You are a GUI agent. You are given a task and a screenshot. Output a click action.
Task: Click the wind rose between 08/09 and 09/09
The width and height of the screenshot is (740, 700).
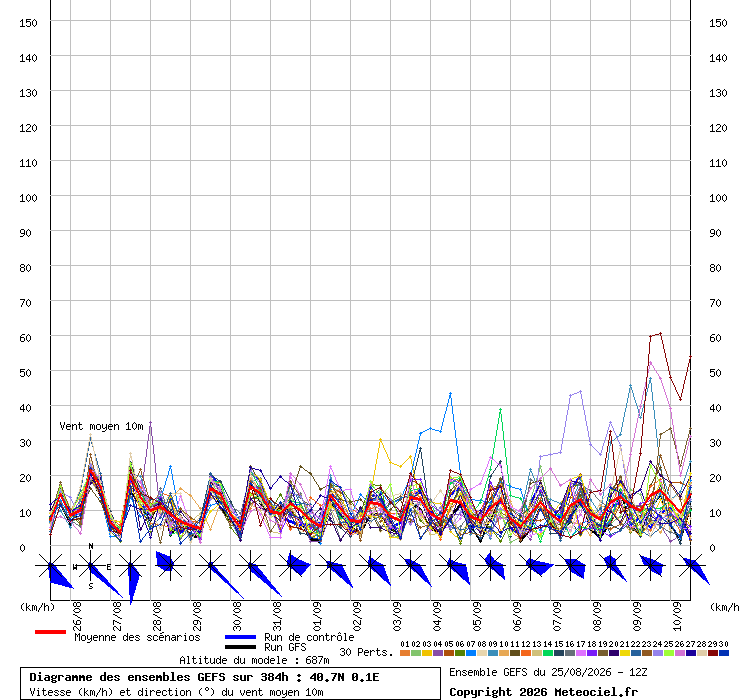611,565
